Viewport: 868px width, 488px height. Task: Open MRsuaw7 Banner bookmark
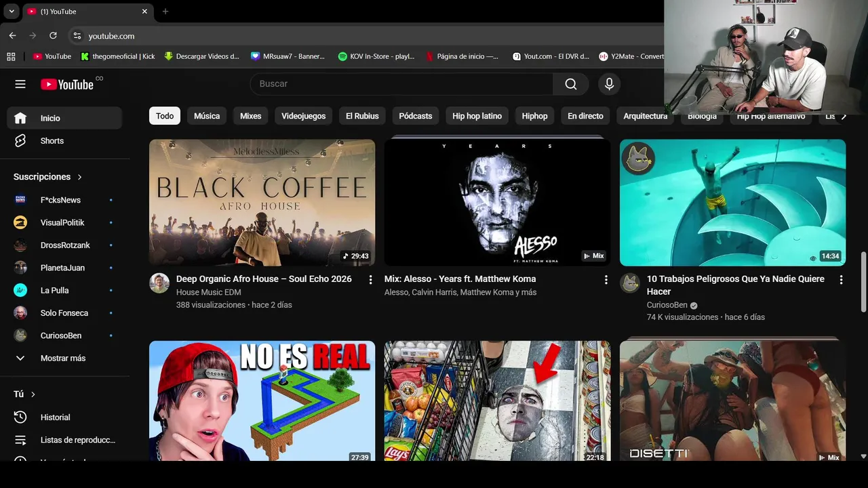tap(288, 56)
